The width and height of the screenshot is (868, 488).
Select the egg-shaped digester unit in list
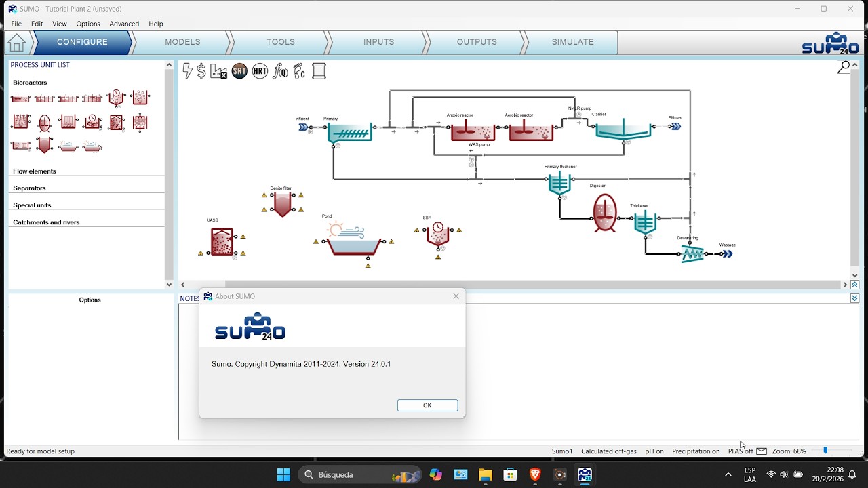pyautogui.click(x=45, y=123)
